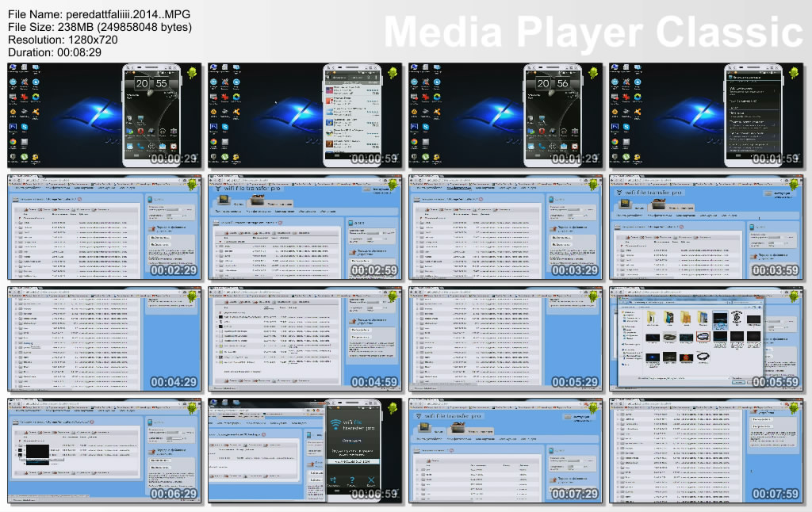Click 'wifi file transfer pro' heading in 00:02:59 frame
Viewport: 812px width, 512px height.
coord(254,191)
